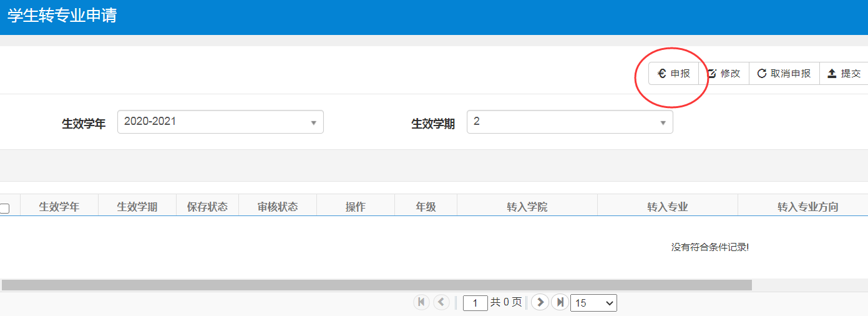Click the 修改 edit pencil icon
The image size is (868, 316).
[712, 74]
